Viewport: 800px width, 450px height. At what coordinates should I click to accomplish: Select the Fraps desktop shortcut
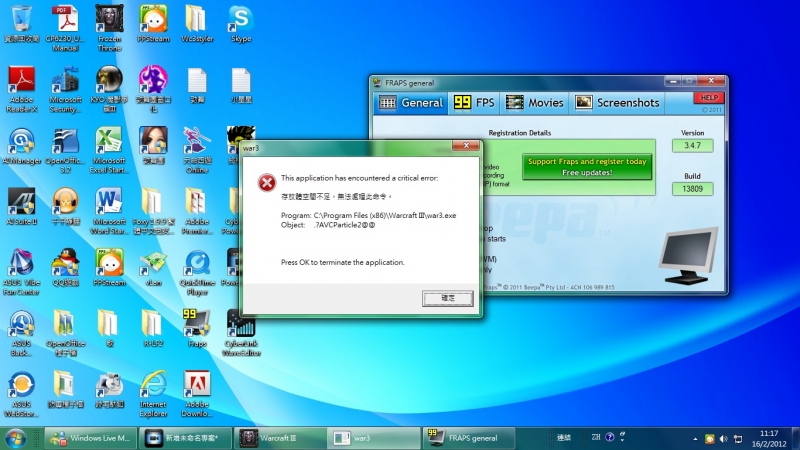tap(197, 328)
